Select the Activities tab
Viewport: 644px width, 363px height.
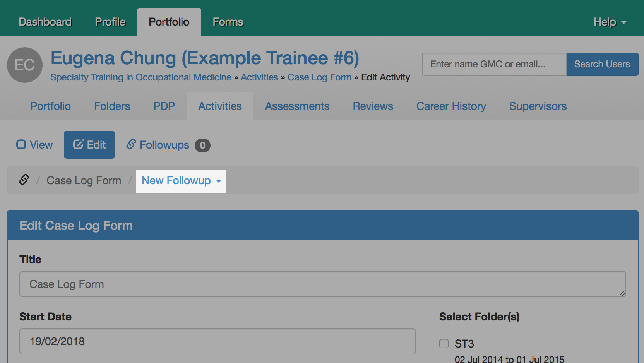click(x=220, y=106)
